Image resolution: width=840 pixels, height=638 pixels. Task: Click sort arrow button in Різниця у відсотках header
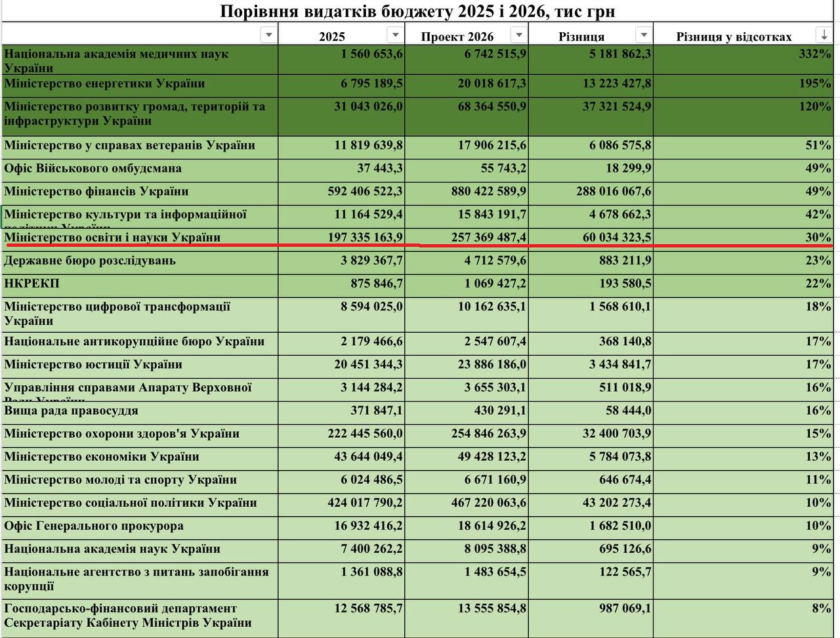pos(823,35)
